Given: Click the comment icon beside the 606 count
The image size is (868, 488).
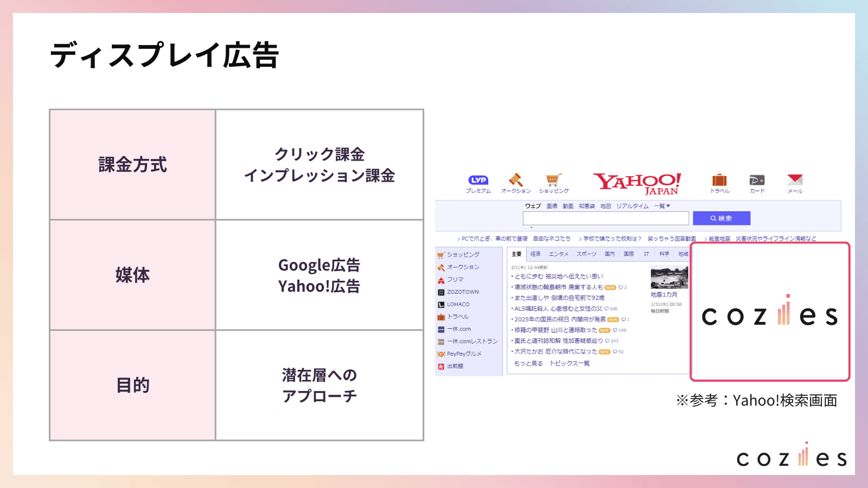Looking at the screenshot, I should click(x=607, y=309).
